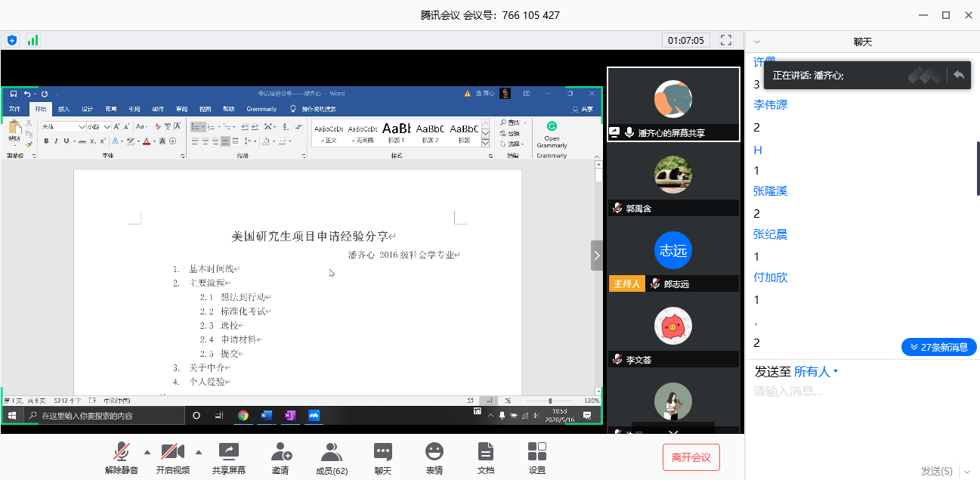Open the Emoji (表情) reactions
The height and width of the screenshot is (480, 980).
tap(434, 458)
